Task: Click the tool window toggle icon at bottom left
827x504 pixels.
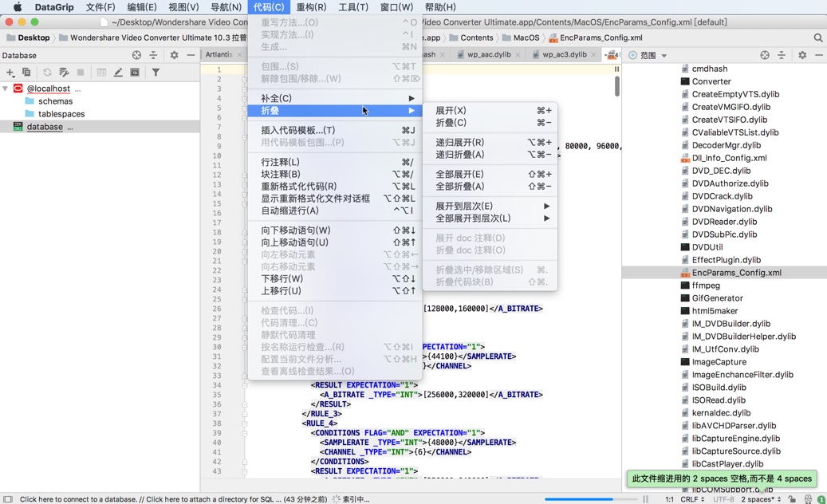Action: tap(7, 498)
